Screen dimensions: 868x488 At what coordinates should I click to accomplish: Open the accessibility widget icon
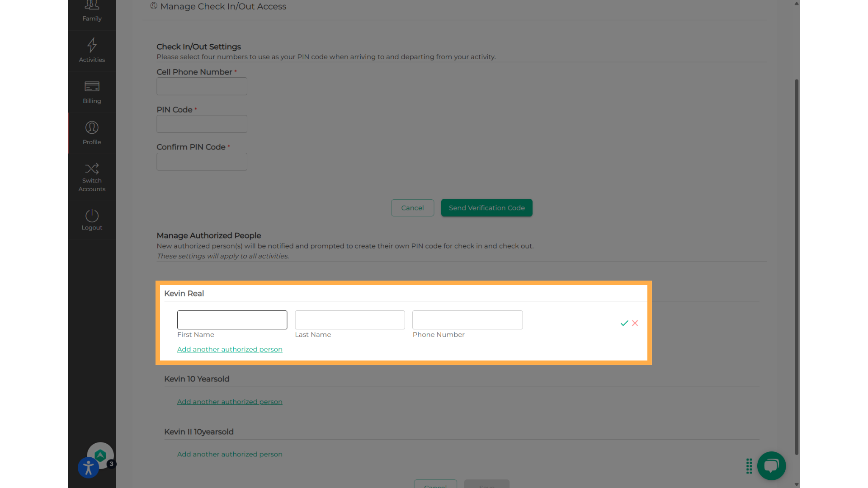click(89, 468)
